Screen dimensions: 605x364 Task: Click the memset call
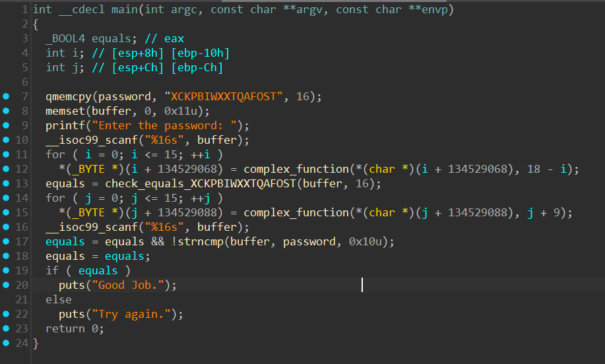click(65, 111)
